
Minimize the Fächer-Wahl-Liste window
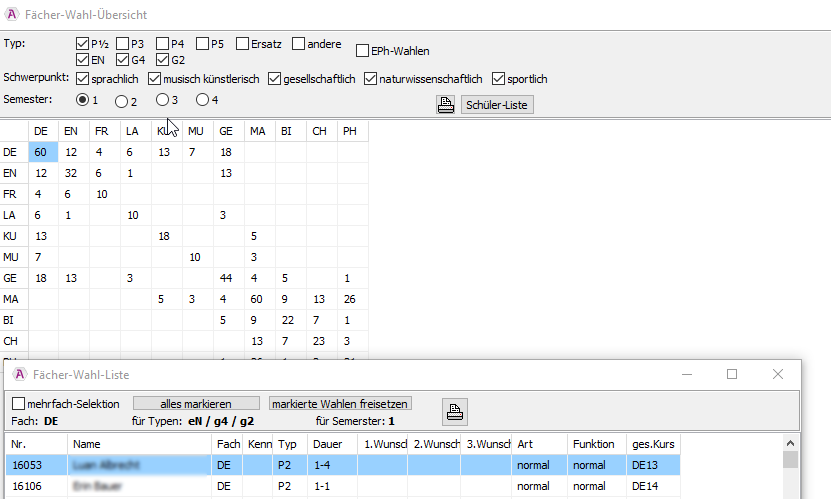(x=686, y=374)
